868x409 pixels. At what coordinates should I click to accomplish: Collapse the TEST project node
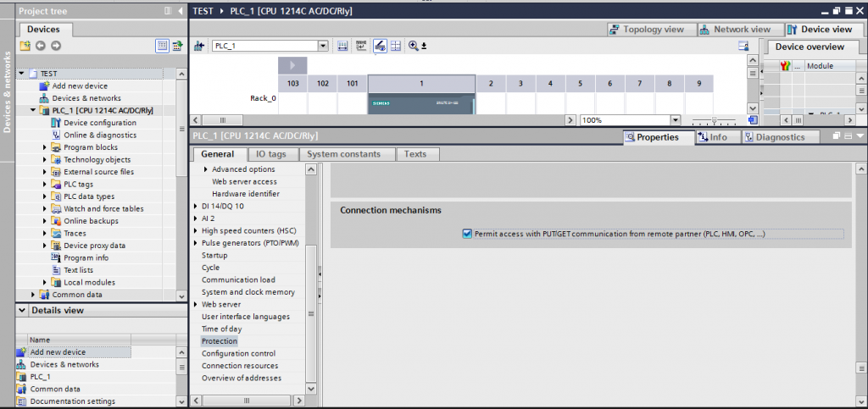[x=21, y=74]
